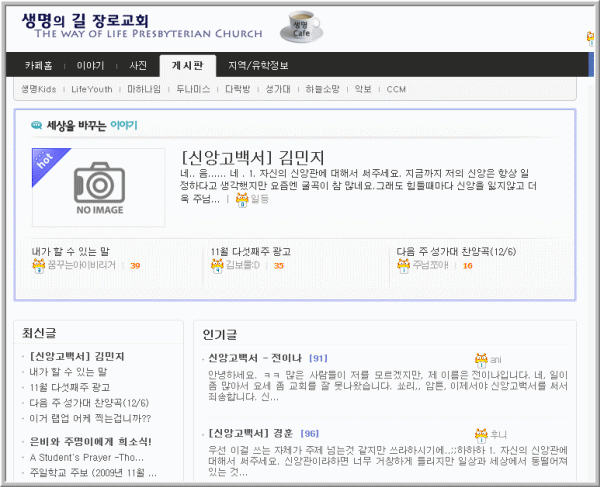
Task: Click the comment count 39
Action: click(x=135, y=265)
